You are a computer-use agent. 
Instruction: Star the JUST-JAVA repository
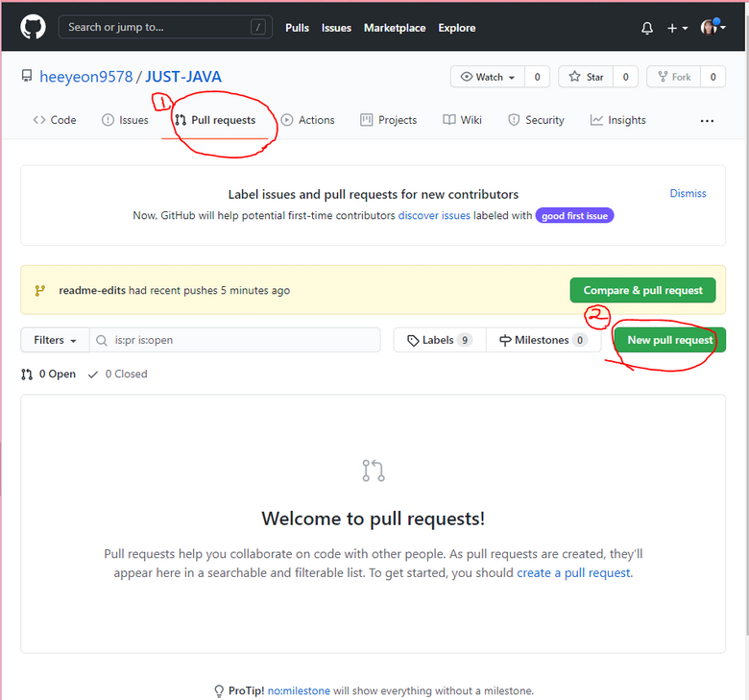pyautogui.click(x=586, y=77)
